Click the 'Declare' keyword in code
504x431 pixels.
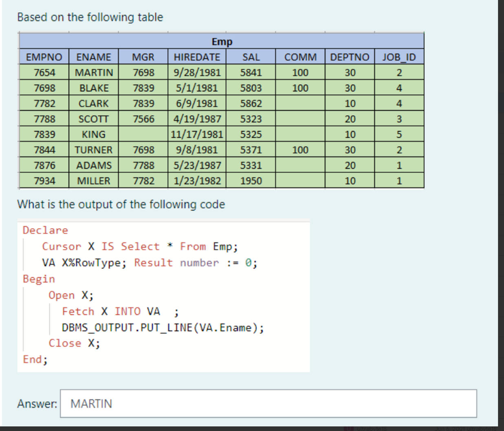pos(45,230)
